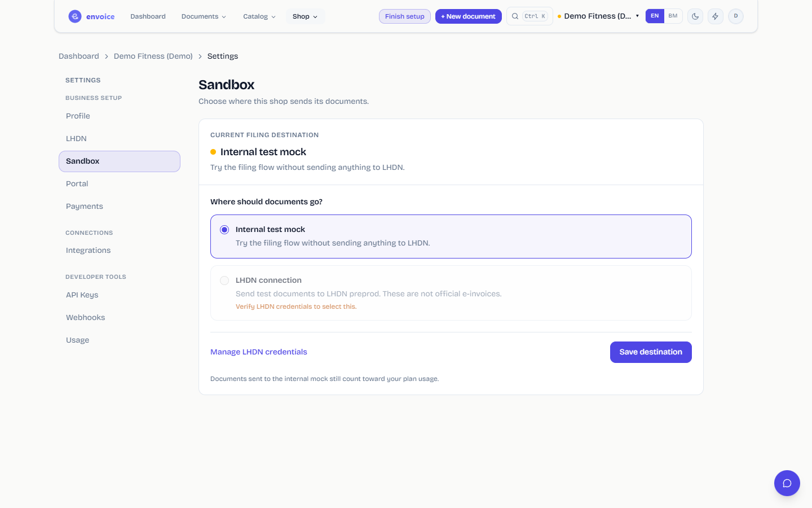Click Dashboard breadcrumb link
Image resolution: width=812 pixels, height=508 pixels.
[79, 56]
